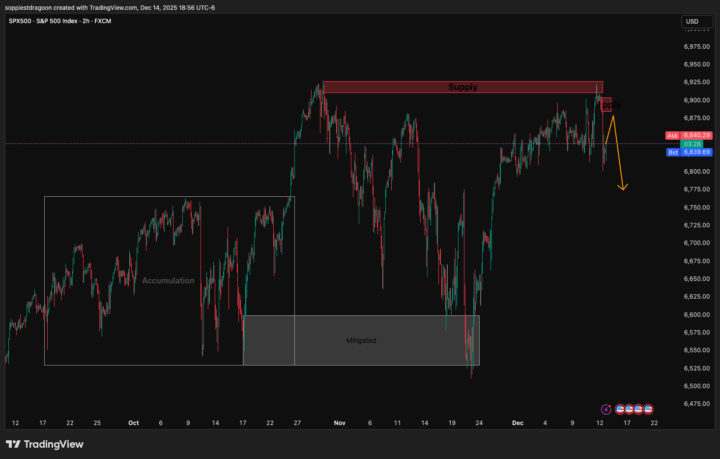Screen dimensions: 720x459
Task: Click the 6,700.00 price axis label
Action: (x=697, y=243)
